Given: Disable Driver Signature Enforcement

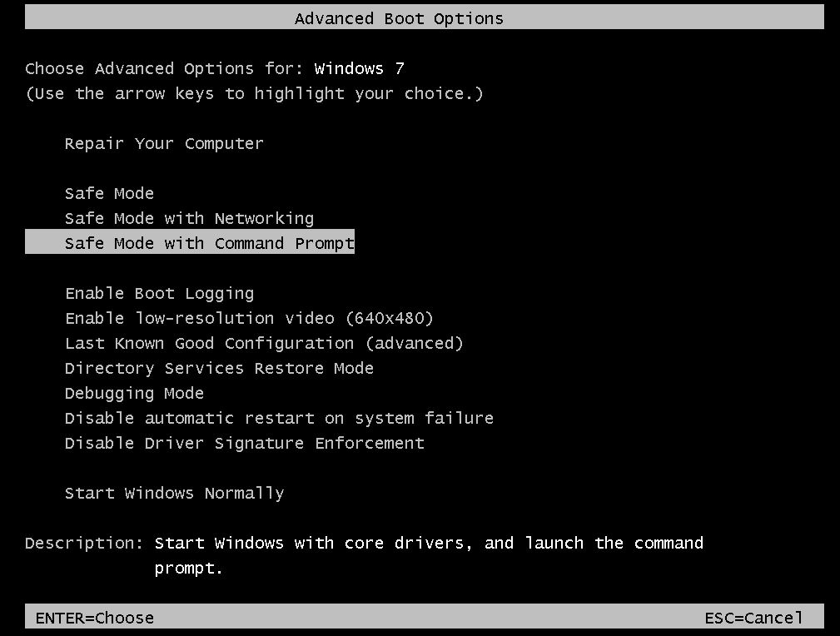Looking at the screenshot, I should point(244,443).
